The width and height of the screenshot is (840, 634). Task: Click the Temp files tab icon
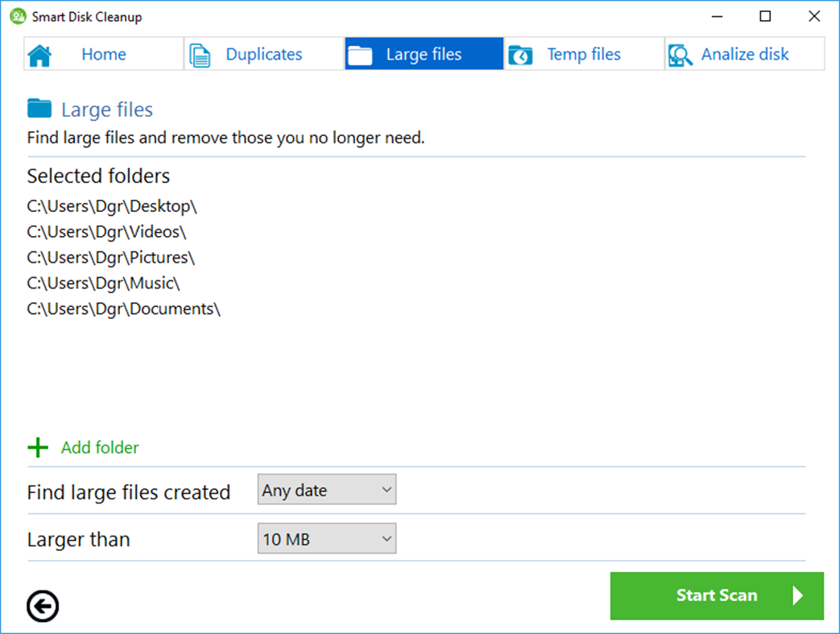click(520, 53)
